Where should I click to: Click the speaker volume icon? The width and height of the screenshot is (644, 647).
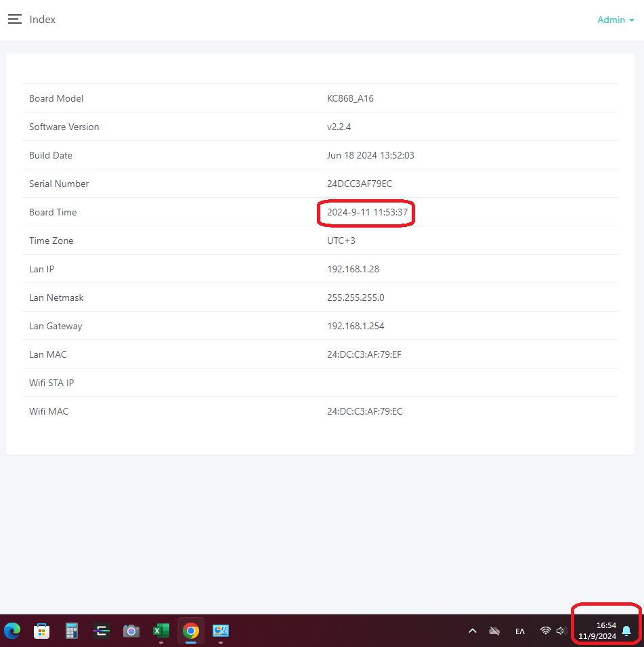coord(561,631)
